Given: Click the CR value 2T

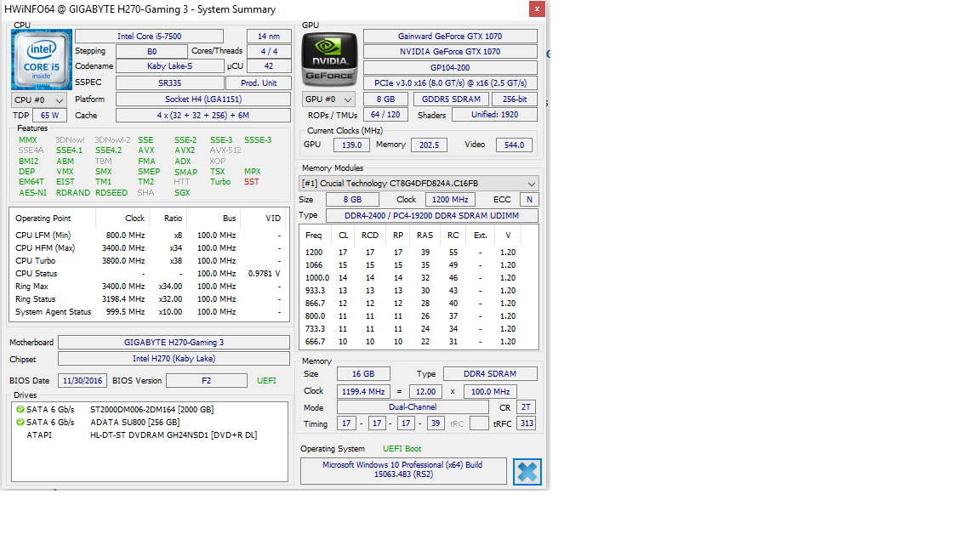Looking at the screenshot, I should pyautogui.click(x=527, y=406).
